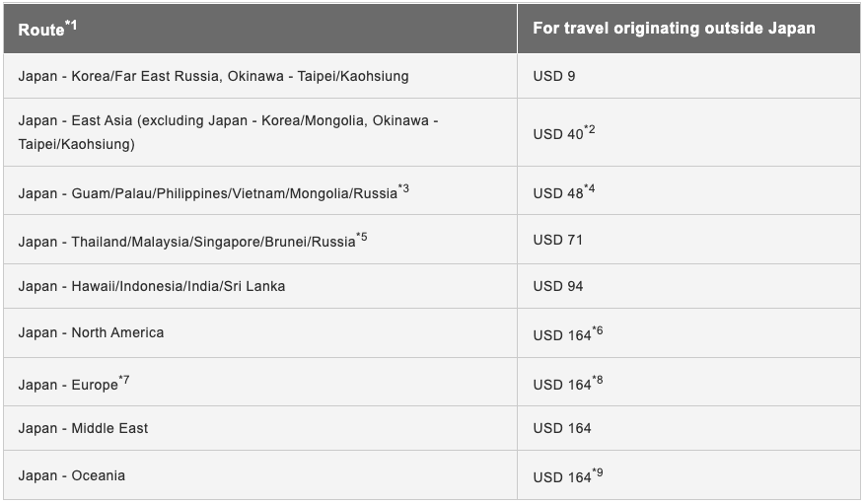Click the USD 9 price
The width and height of the screenshot is (864, 504).
point(554,76)
